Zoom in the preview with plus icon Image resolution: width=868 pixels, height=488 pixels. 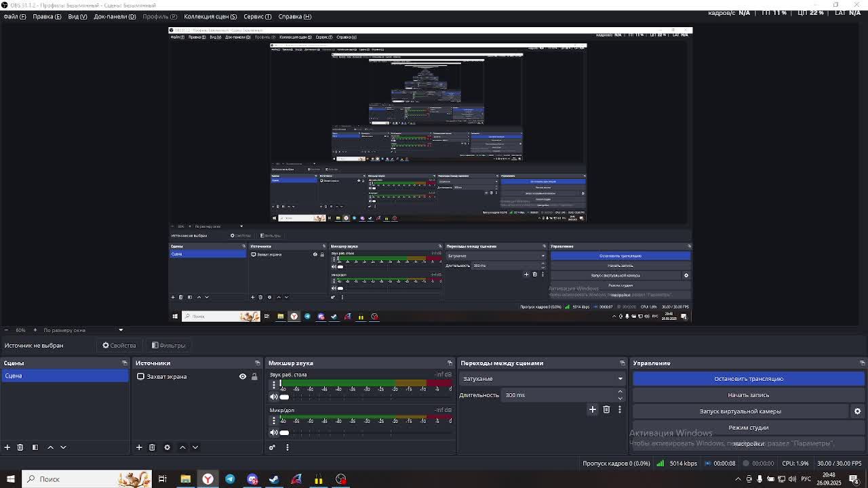(35, 330)
